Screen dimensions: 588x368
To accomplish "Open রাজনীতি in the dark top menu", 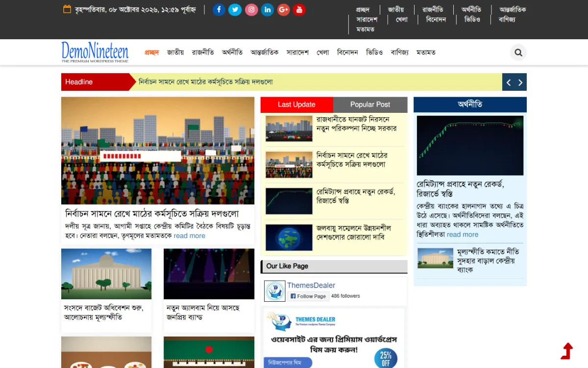I will pyautogui.click(x=433, y=10).
